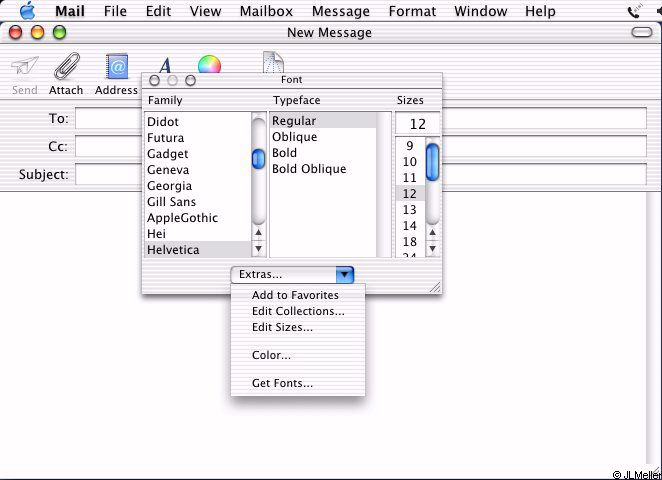
Task: Open the File menu
Action: (x=115, y=11)
